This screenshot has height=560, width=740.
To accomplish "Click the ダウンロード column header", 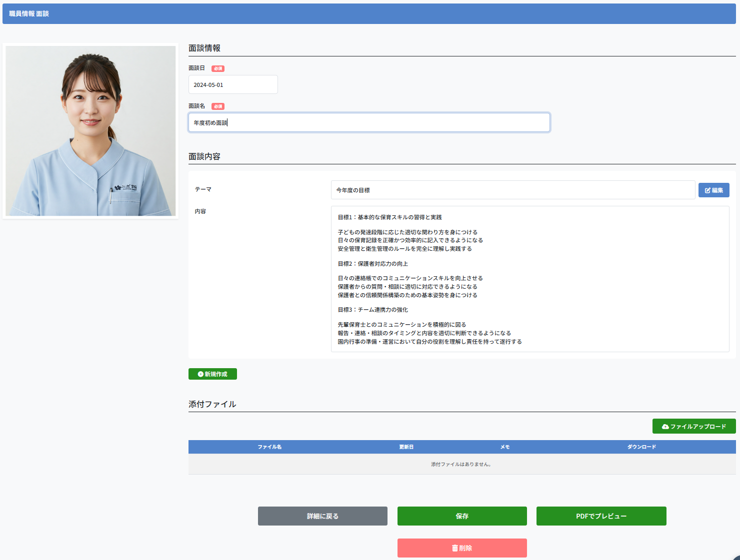I will pyautogui.click(x=642, y=447).
